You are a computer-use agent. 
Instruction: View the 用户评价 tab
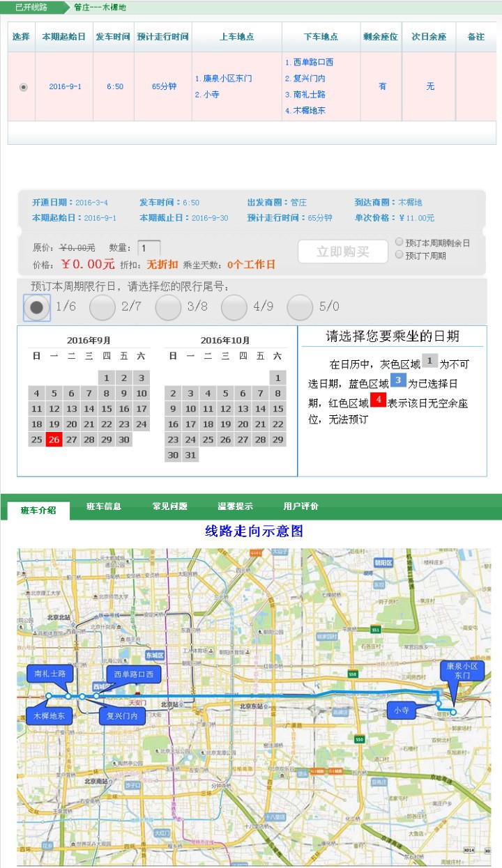[x=301, y=506]
